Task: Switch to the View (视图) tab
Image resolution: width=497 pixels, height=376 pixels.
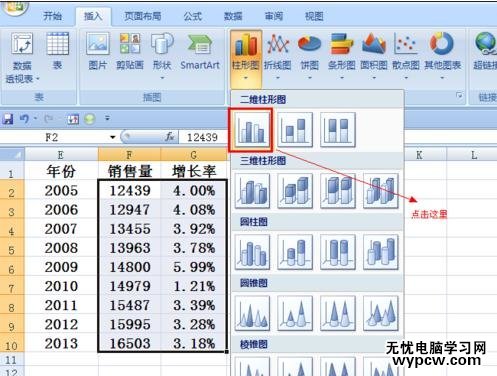Action: click(314, 16)
